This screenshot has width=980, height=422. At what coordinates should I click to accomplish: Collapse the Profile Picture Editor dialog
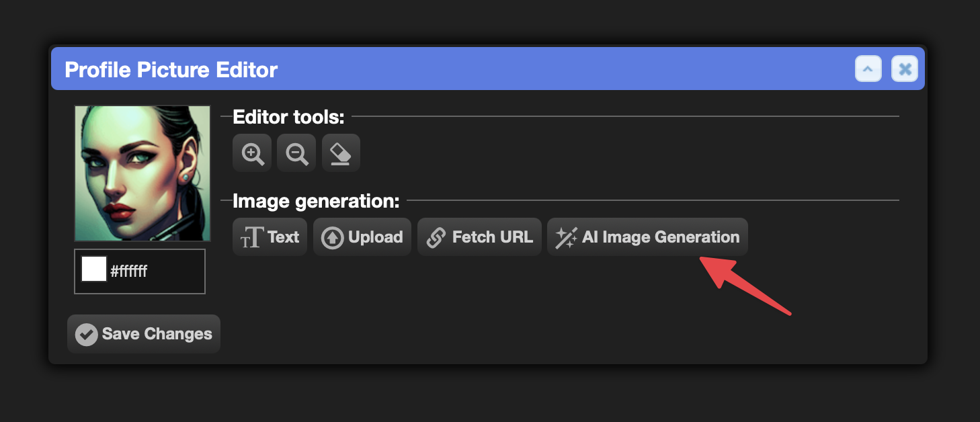868,69
